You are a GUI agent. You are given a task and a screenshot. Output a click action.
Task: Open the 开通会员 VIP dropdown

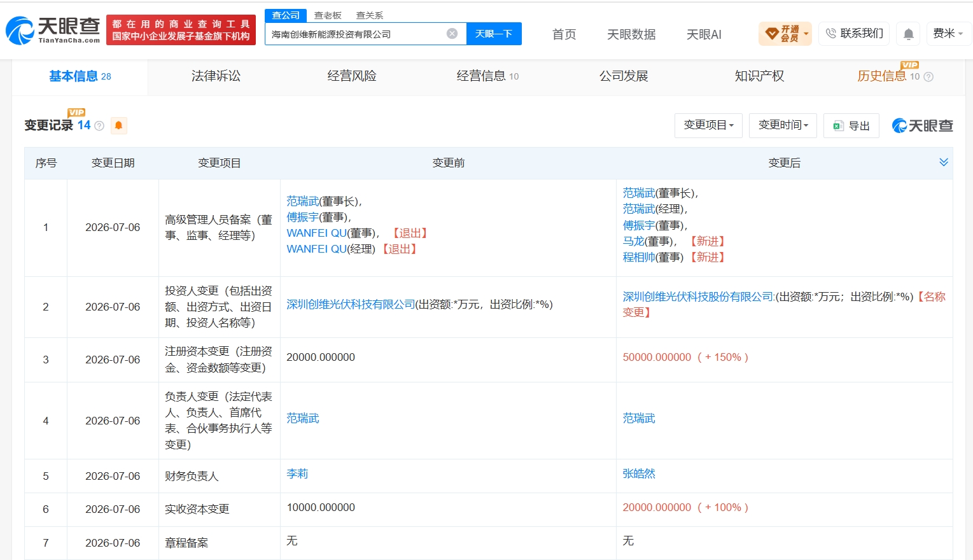click(x=785, y=34)
